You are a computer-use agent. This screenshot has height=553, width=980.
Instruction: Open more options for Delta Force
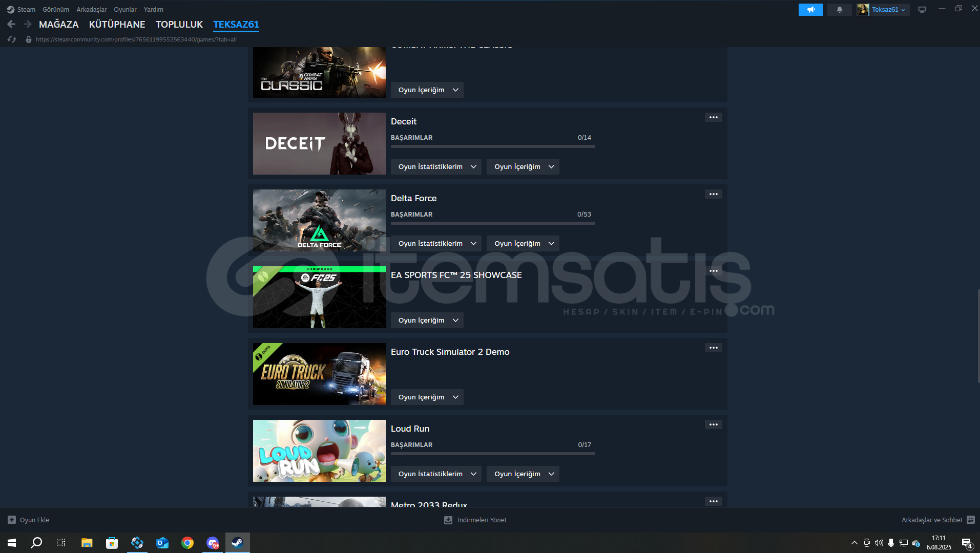coord(713,194)
